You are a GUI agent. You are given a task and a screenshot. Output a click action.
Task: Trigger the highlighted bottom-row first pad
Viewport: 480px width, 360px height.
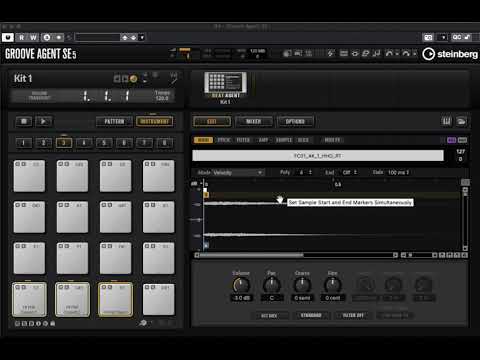(29, 299)
